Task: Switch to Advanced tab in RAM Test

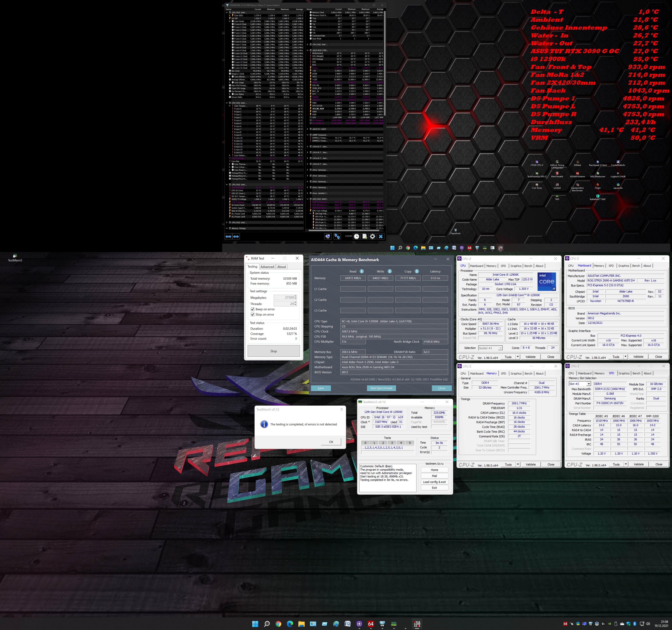Action: click(267, 267)
